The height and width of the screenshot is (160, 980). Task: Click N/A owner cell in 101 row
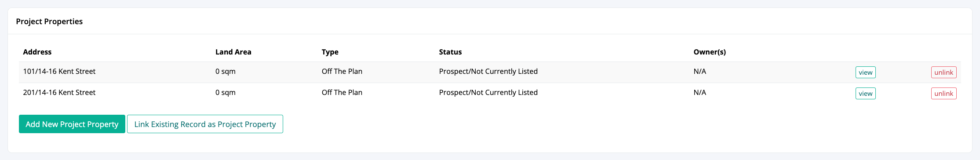[x=700, y=71]
